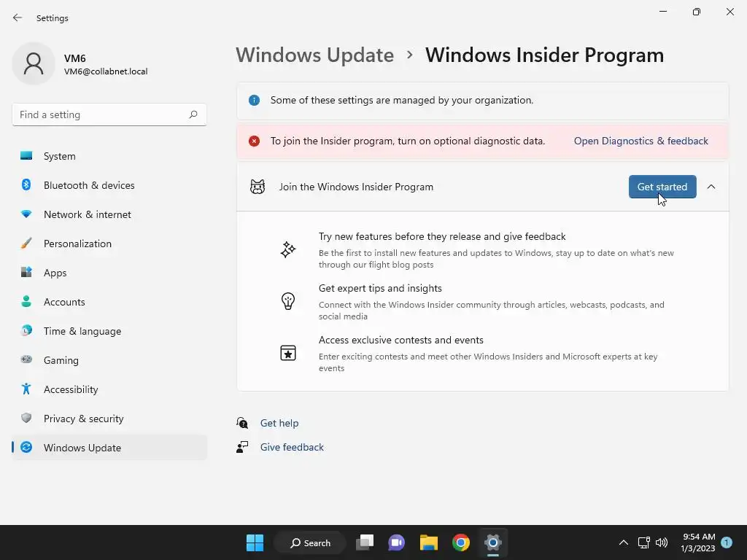Click the Try new features heading

[442, 237]
